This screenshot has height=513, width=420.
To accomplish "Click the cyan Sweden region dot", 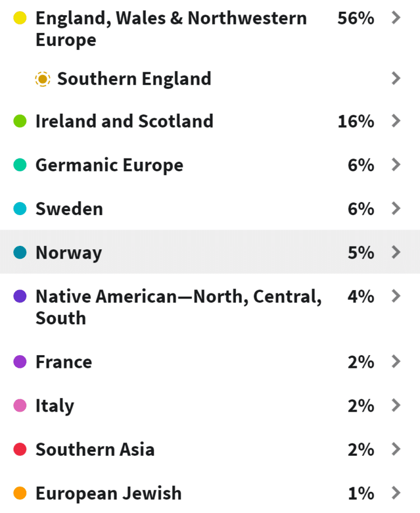I will 21,208.
